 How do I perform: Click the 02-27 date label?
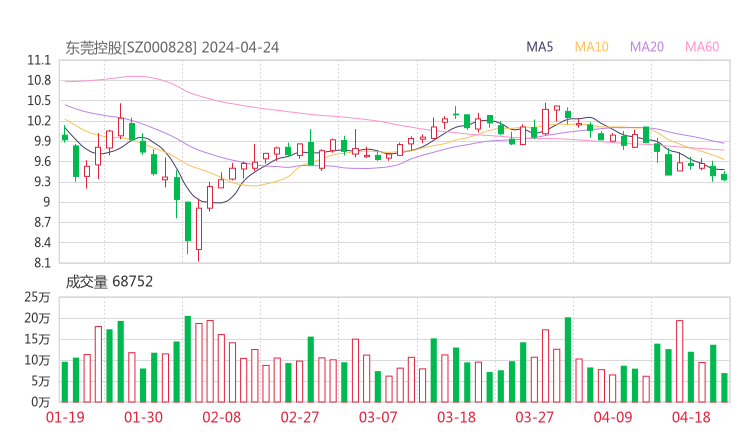tap(300, 417)
